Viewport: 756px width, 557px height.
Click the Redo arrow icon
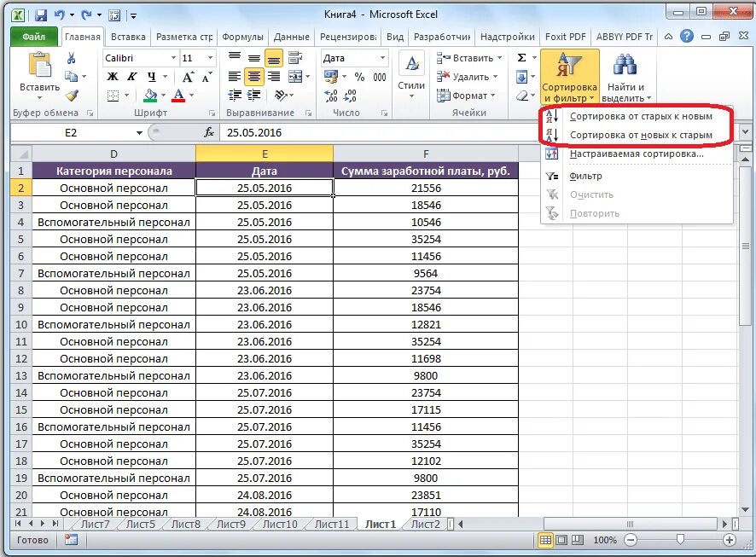tap(86, 15)
